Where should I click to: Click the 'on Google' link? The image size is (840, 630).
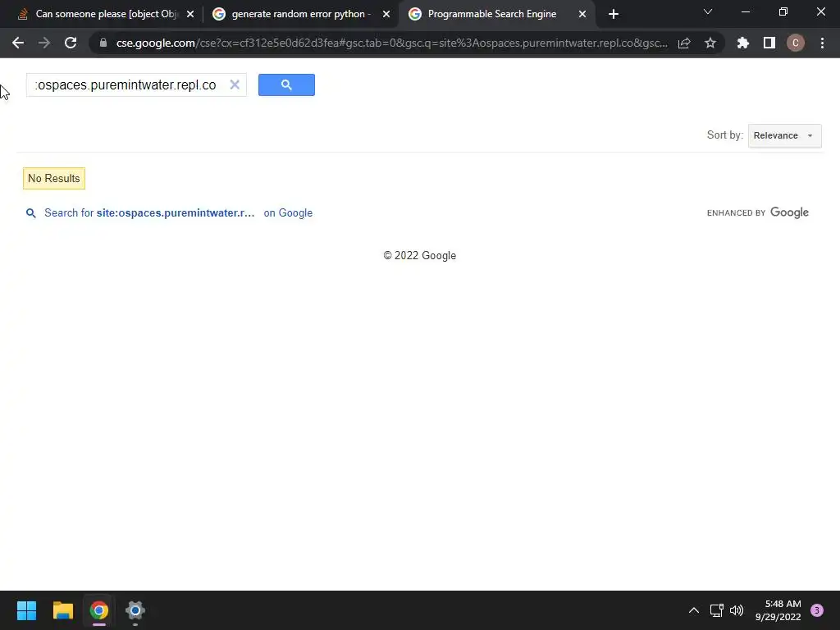[288, 212]
